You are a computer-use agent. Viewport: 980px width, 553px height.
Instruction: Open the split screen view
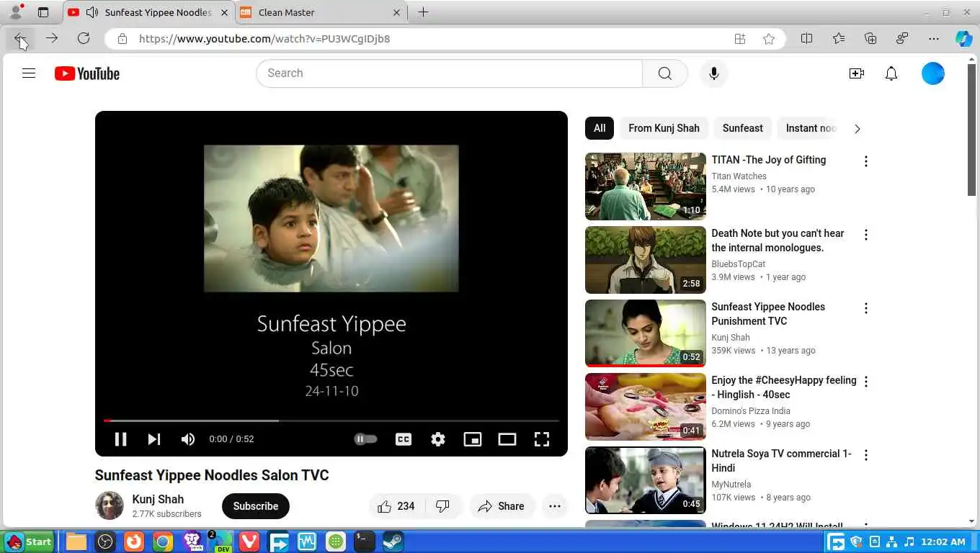click(x=807, y=39)
